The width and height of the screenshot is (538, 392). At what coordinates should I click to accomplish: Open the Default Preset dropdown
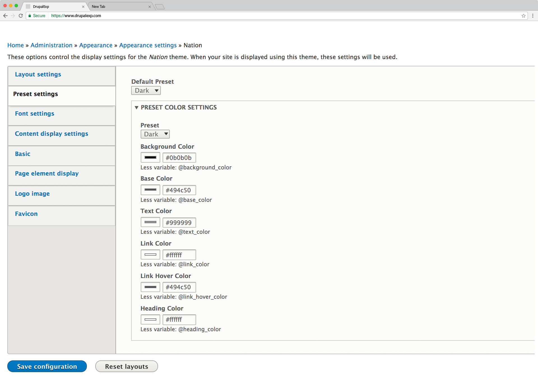(146, 90)
